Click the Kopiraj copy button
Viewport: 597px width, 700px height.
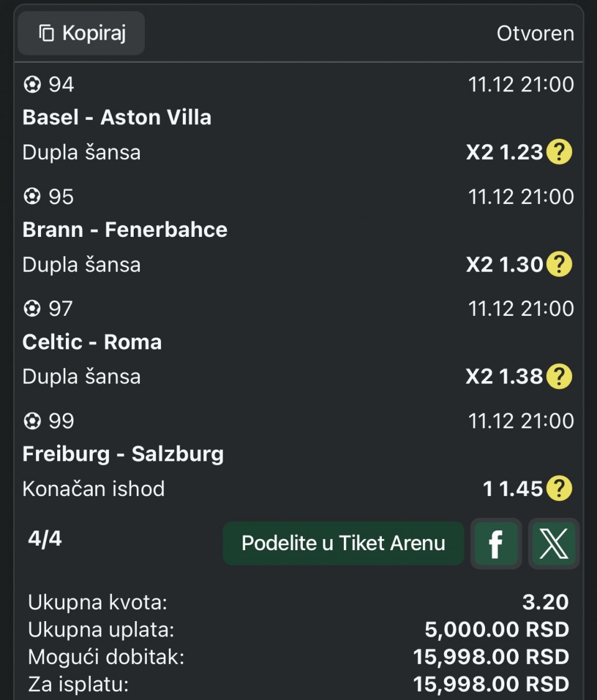click(x=81, y=33)
